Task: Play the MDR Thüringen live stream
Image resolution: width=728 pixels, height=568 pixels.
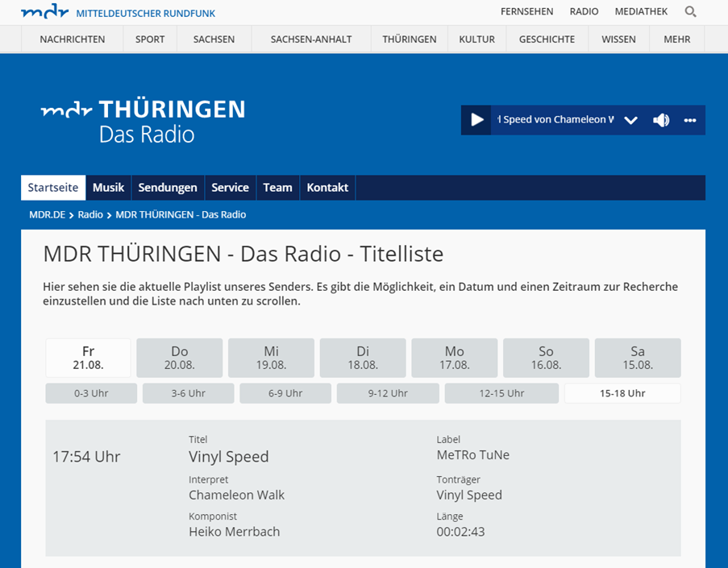Action: click(476, 120)
